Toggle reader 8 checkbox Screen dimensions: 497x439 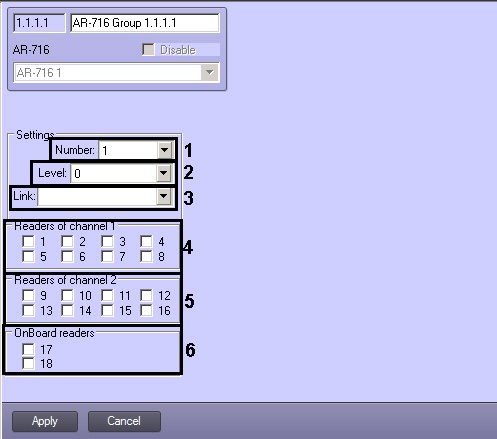[146, 256]
